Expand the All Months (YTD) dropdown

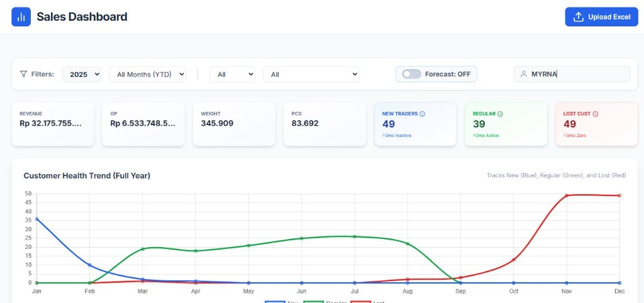pyautogui.click(x=148, y=74)
